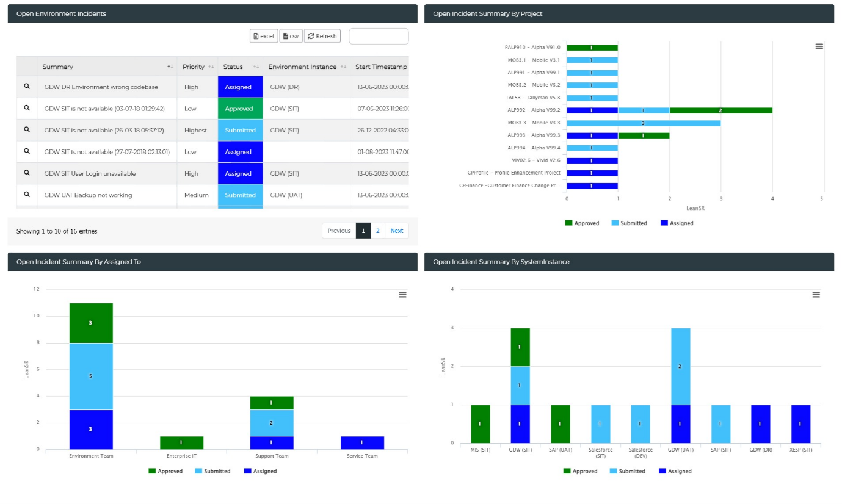Click MIS (SIT) green bar
The width and height of the screenshot is (842, 504).
click(x=480, y=423)
